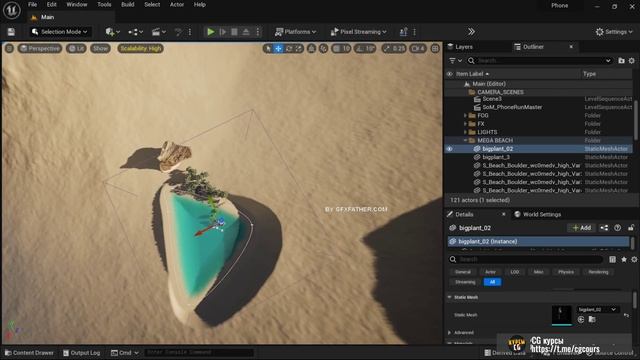Toggle favorites star in Details
This screenshot has height=360, width=640.
click(624, 260)
